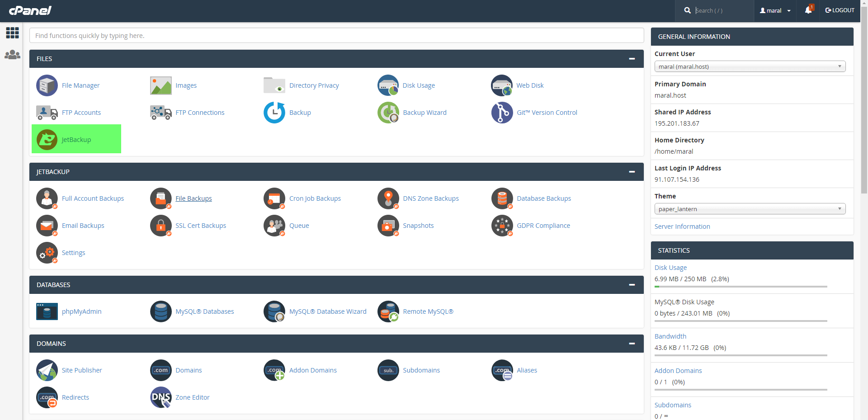The height and width of the screenshot is (420, 868).
Task: Click the Server Information link
Action: pyautogui.click(x=682, y=227)
